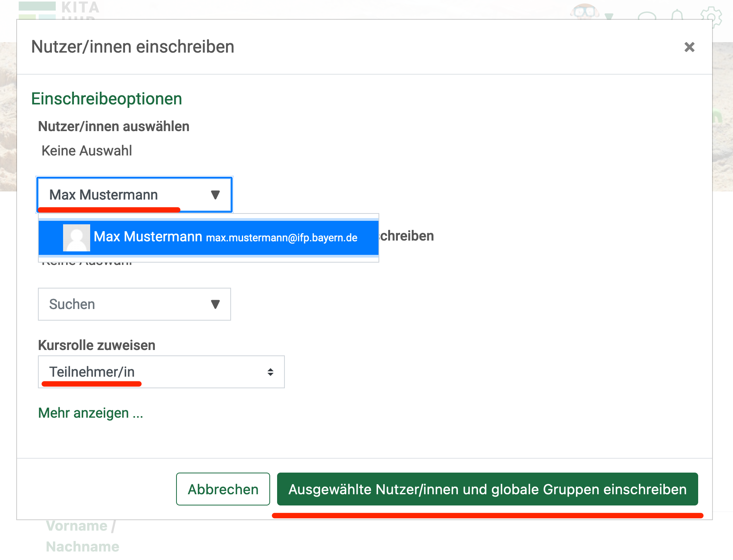Click the Einschreibeoptionen section heading
The image size is (733, 560).
tap(106, 99)
